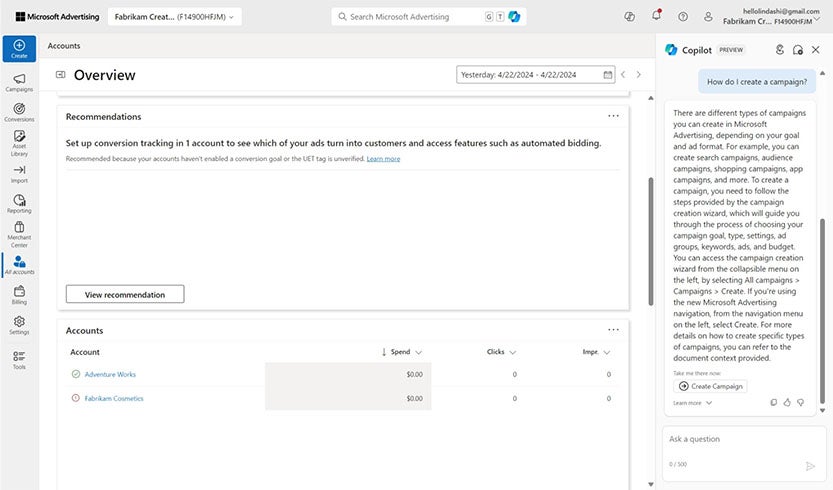This screenshot has height=490, width=833.
Task: Click the notifications bell icon
Action: (656, 16)
